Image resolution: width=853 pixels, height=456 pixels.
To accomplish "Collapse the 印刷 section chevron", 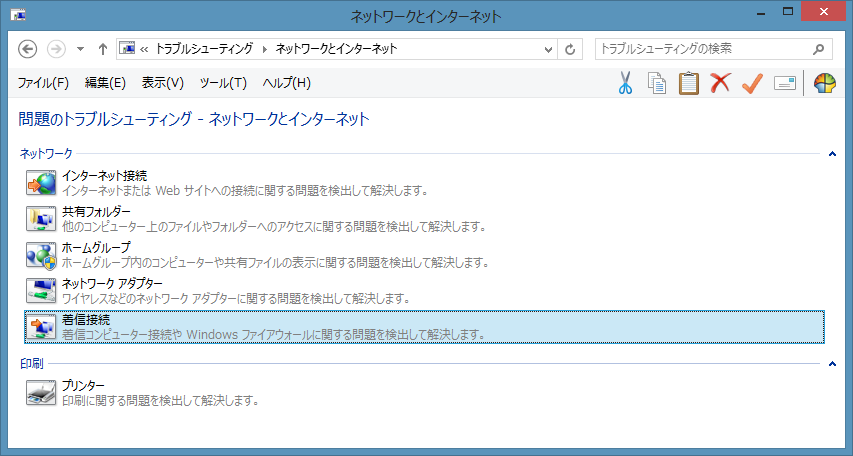I will tap(832, 363).
